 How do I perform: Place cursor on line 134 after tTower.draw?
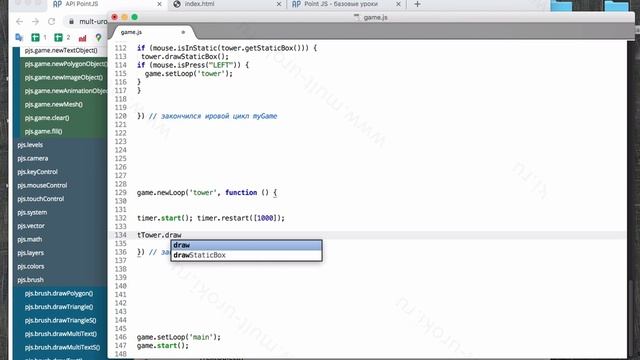[x=182, y=235]
